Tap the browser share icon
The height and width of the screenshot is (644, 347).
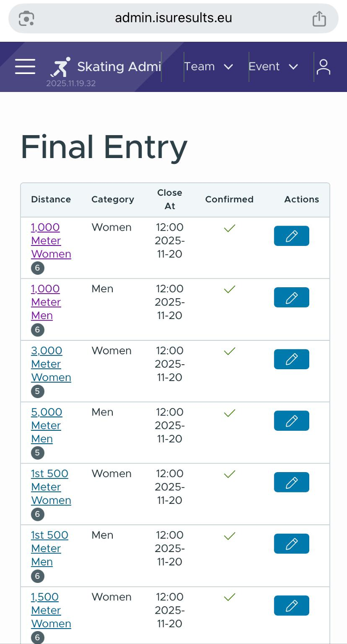point(319,19)
